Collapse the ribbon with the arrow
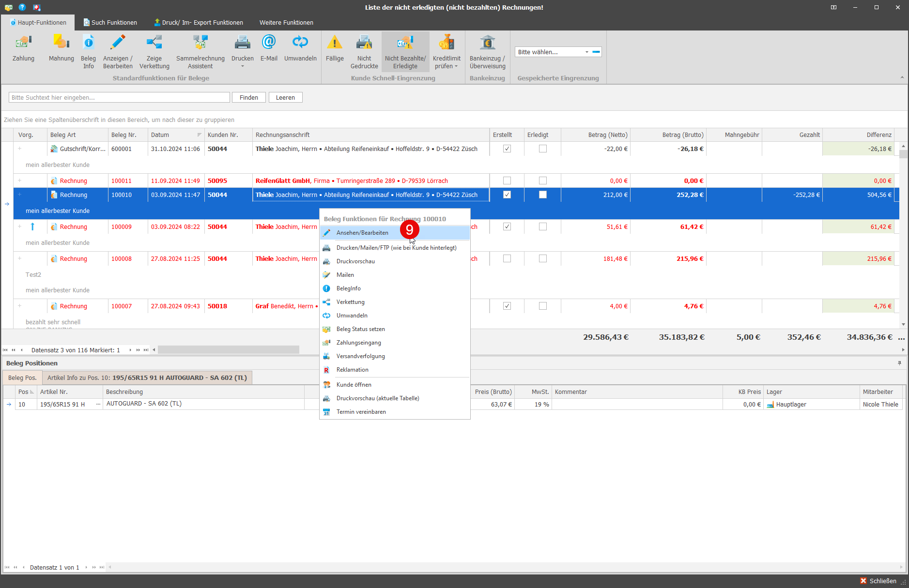The height and width of the screenshot is (588, 909). point(902,77)
